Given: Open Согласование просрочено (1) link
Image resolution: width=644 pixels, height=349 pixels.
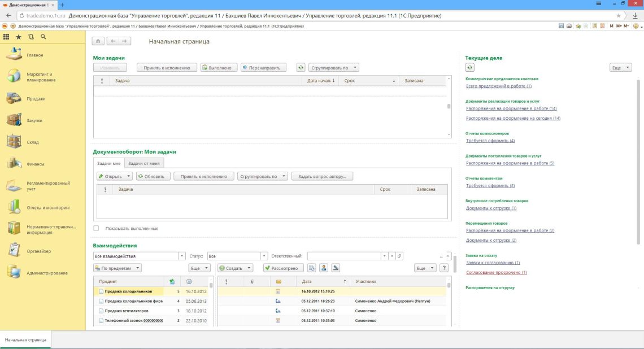Looking at the screenshot, I should coord(496,272).
